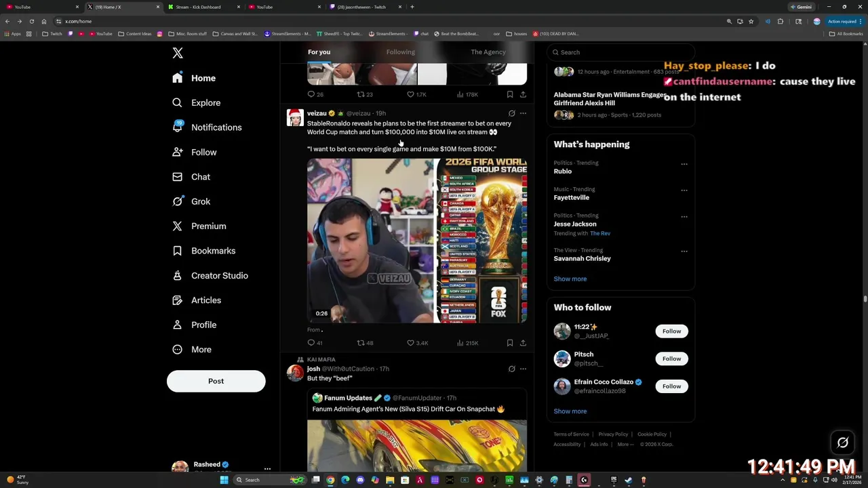Open a new browser tab

(x=412, y=7)
